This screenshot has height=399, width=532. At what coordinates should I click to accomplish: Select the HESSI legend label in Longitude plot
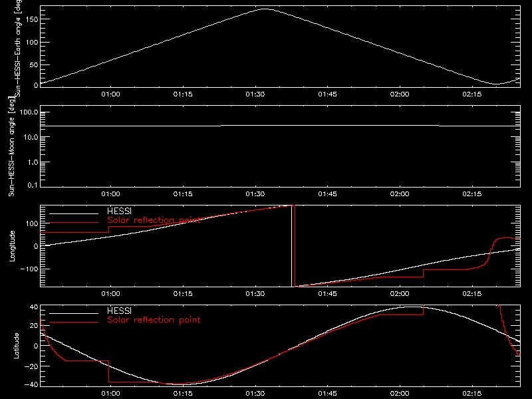tap(119, 211)
